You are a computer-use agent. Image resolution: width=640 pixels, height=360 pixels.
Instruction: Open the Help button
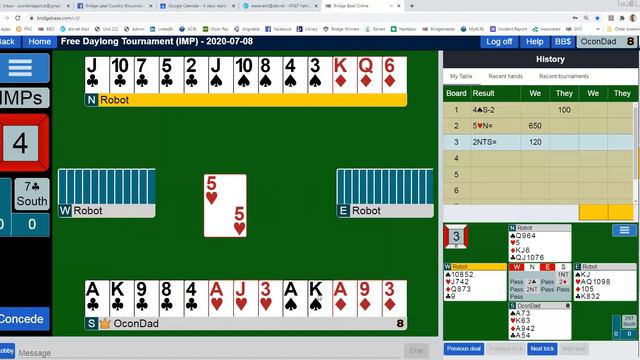point(534,41)
